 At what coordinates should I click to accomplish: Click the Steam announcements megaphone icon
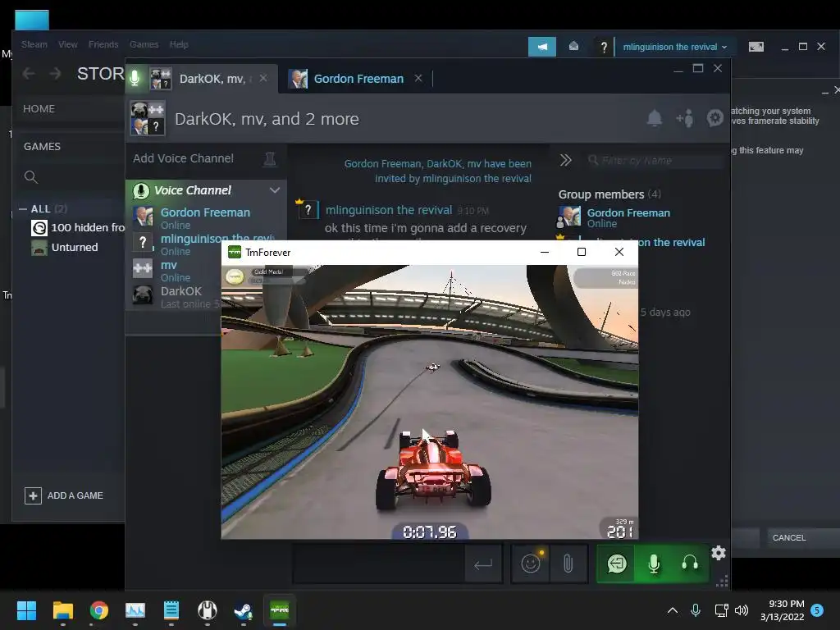pyautogui.click(x=542, y=47)
